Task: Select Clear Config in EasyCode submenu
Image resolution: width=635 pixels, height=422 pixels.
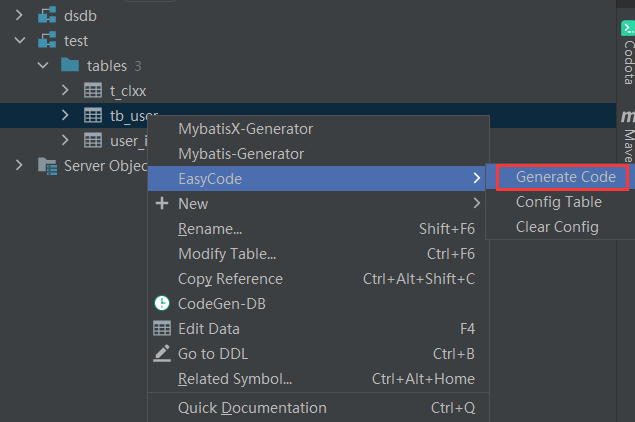Action: pyautogui.click(x=557, y=227)
